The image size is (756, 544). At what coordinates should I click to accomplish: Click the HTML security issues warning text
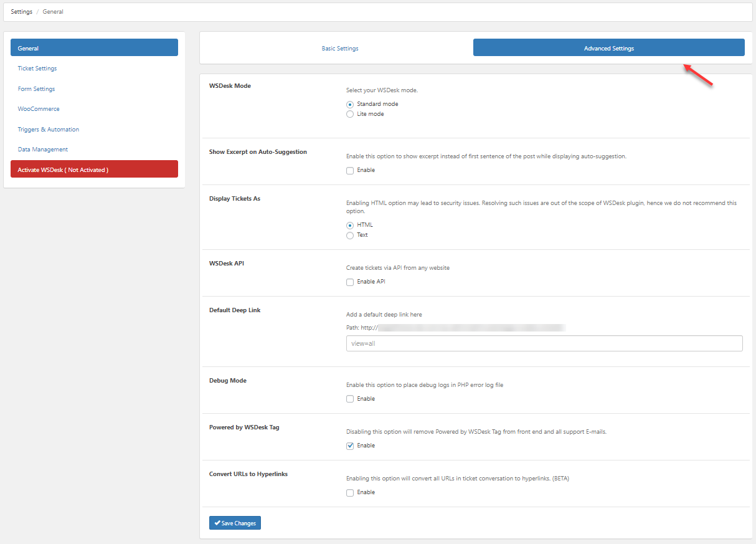[x=541, y=207]
